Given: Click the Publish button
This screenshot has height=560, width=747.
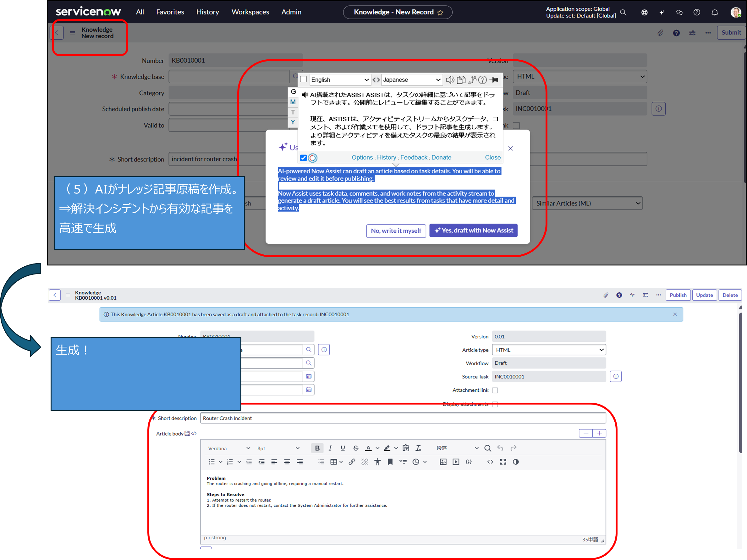Looking at the screenshot, I should point(678,295).
